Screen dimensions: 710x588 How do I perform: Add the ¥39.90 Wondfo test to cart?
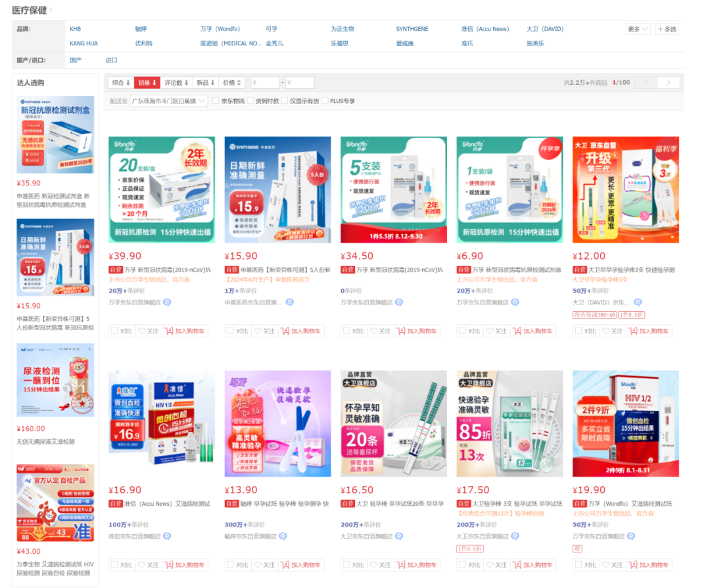pos(184,331)
